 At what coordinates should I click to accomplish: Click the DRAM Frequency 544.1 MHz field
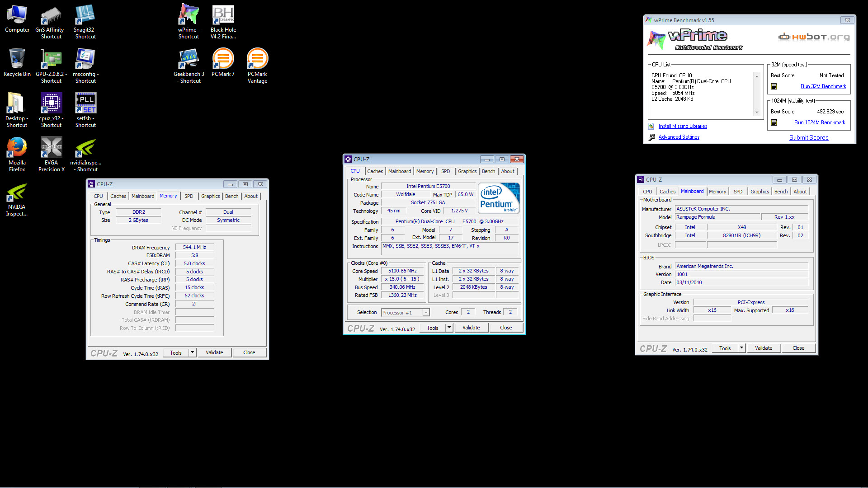[x=194, y=248]
